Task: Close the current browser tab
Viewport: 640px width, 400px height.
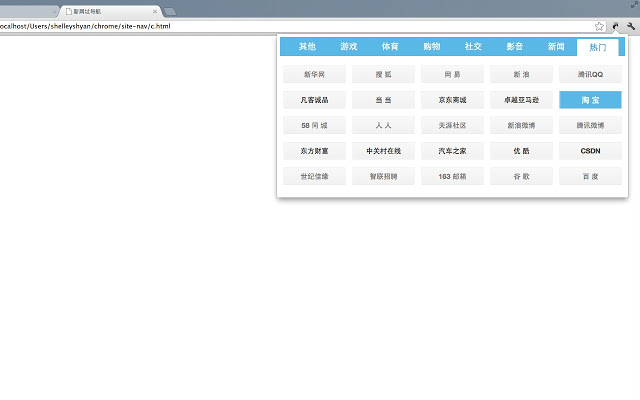Action: pyautogui.click(x=155, y=11)
